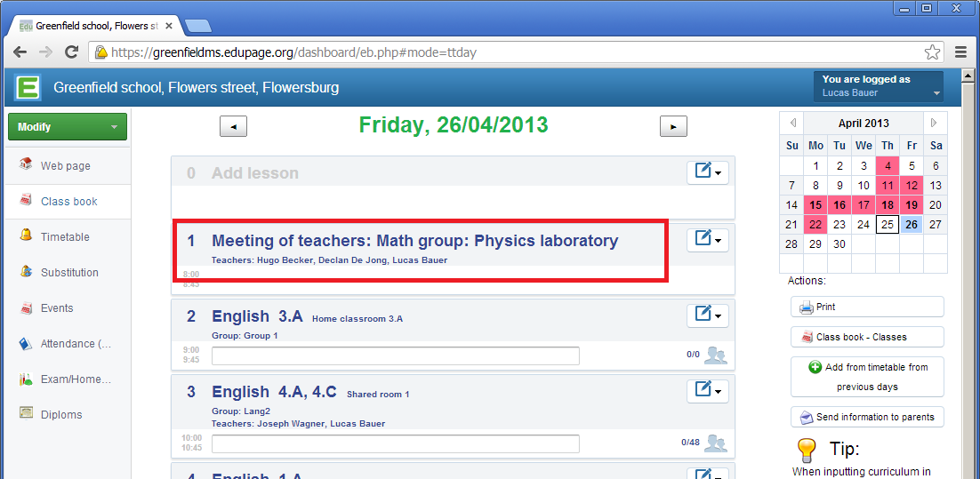This screenshot has height=479, width=980.
Task: Select April 4 in the calendar
Action: [888, 166]
